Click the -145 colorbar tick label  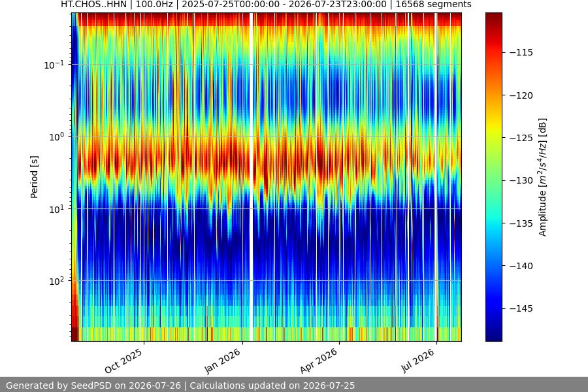pos(521,308)
